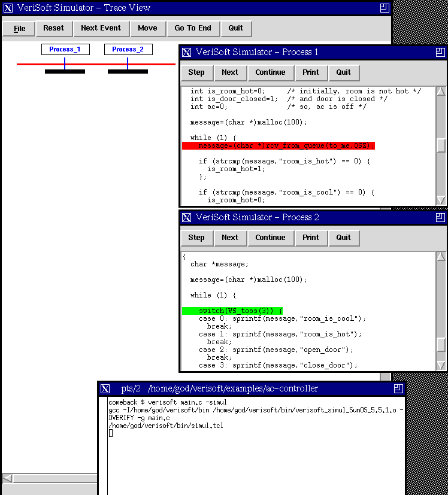Click Process 2 scrollbar down arrow
This screenshot has height=495, width=448.
pos(441,365)
